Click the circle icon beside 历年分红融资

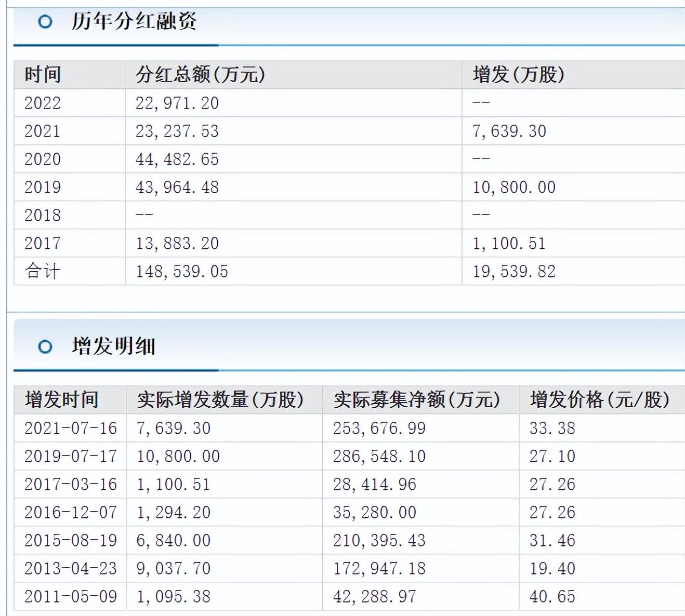tap(45, 22)
